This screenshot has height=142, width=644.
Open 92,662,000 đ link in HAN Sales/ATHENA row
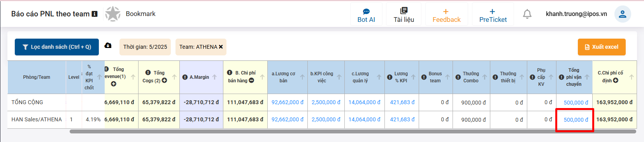pyautogui.click(x=288, y=119)
